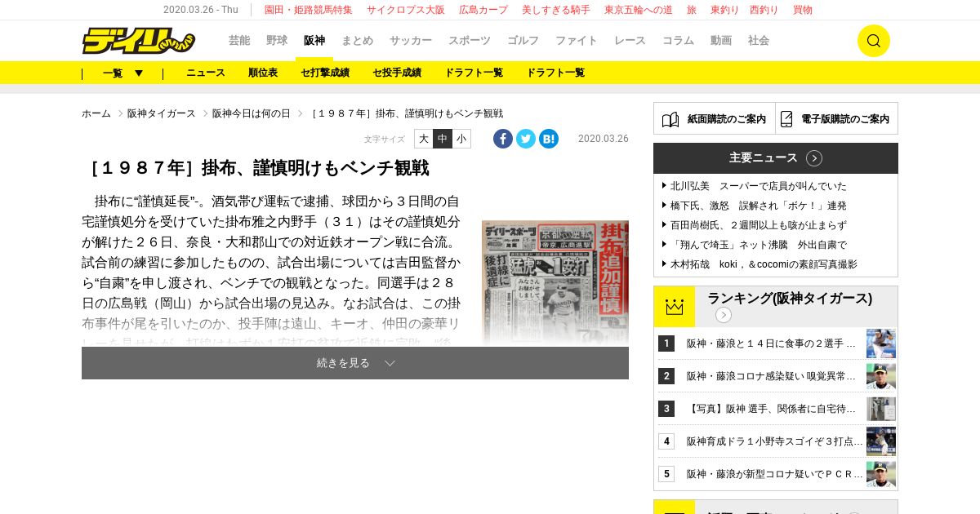Click the article headline 掛布、謹慎明けもベンチ観戦
The image size is (980, 514).
(x=256, y=168)
